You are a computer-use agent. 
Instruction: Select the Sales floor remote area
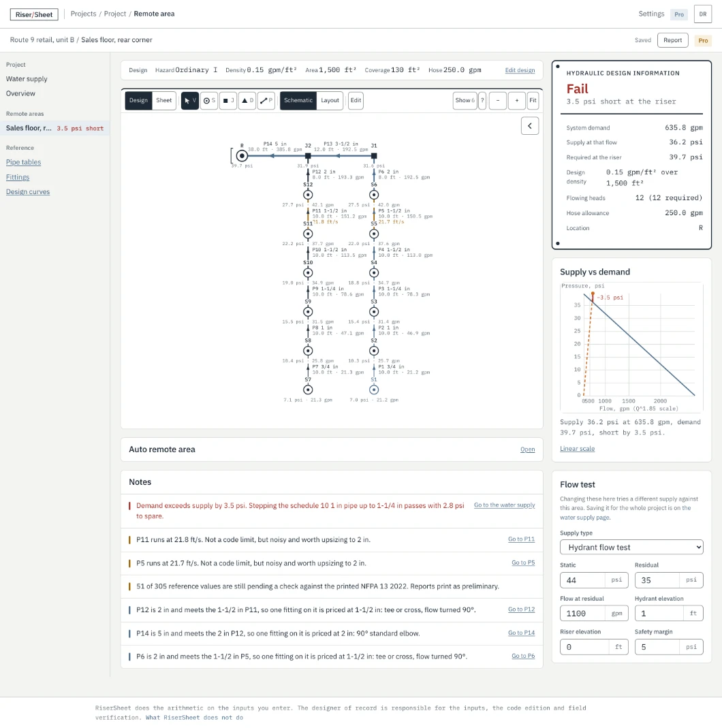point(54,128)
